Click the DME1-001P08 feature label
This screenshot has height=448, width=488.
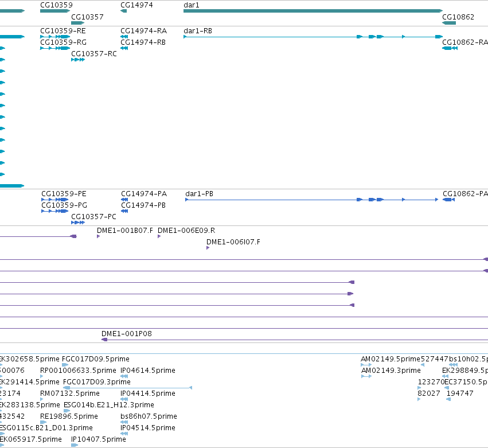(127, 334)
